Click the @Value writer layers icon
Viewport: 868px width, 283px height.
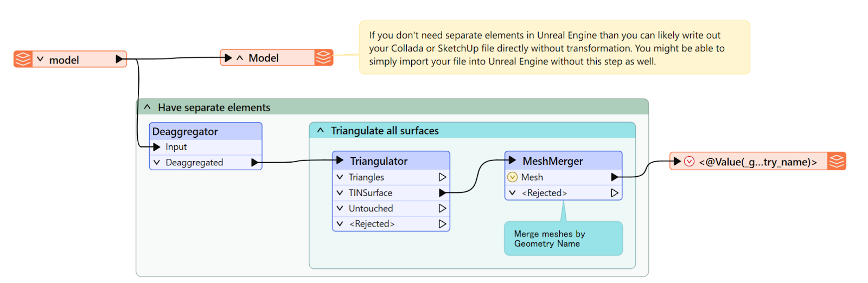click(837, 162)
